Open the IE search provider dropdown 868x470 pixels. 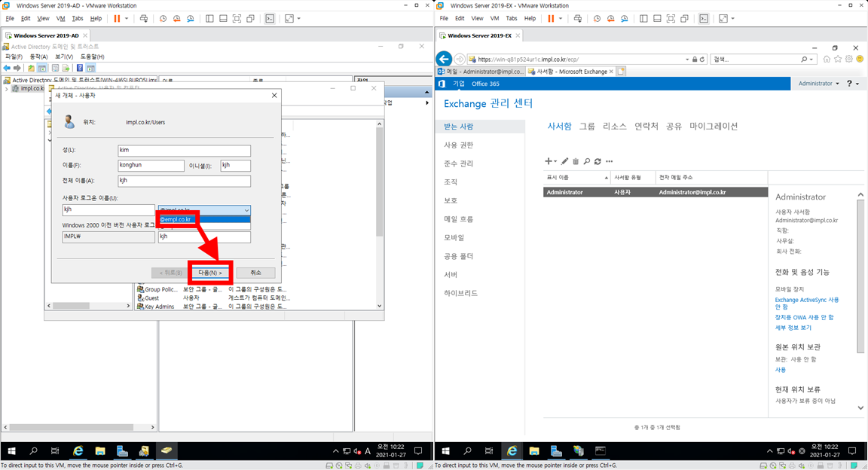tap(811, 60)
